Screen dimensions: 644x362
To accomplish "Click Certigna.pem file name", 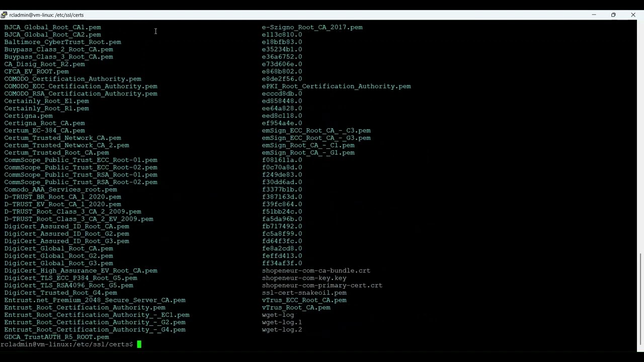I will [29, 116].
